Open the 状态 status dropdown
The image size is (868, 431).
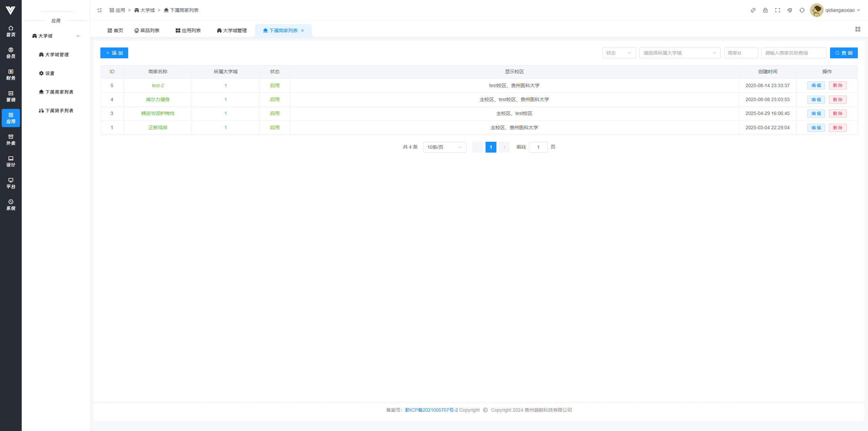click(x=619, y=53)
